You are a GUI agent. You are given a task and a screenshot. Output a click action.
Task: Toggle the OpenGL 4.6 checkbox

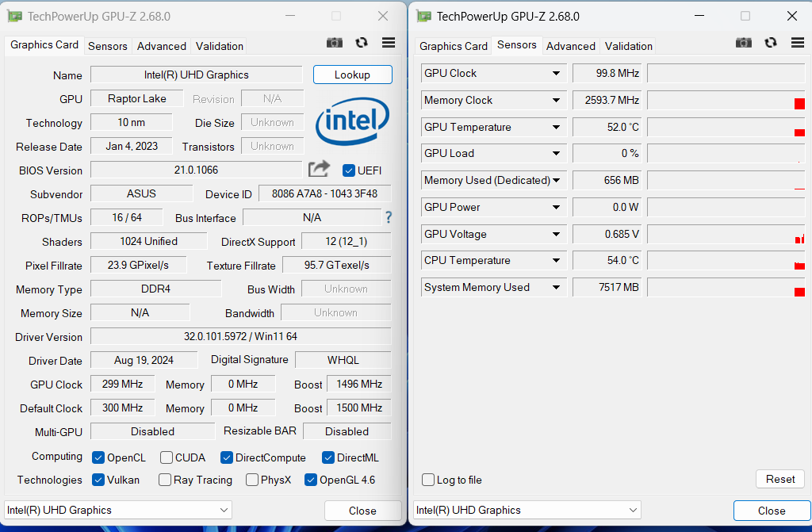[x=311, y=480]
